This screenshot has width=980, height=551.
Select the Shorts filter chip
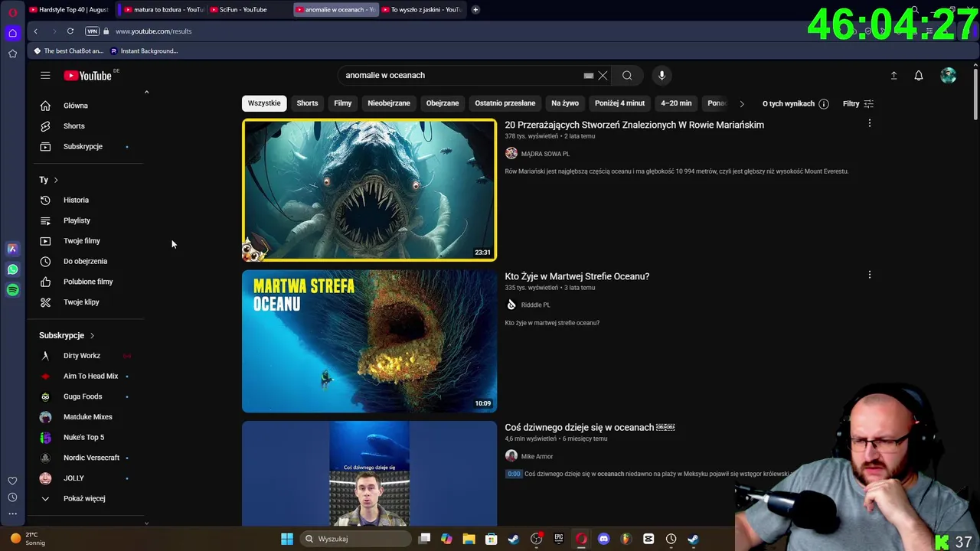click(x=307, y=103)
